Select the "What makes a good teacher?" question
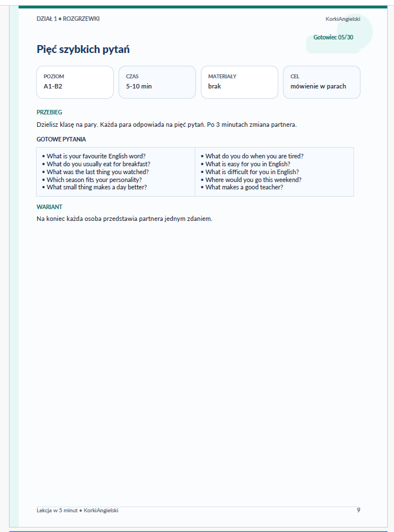Viewport: 394px width, 532px height. pos(244,187)
